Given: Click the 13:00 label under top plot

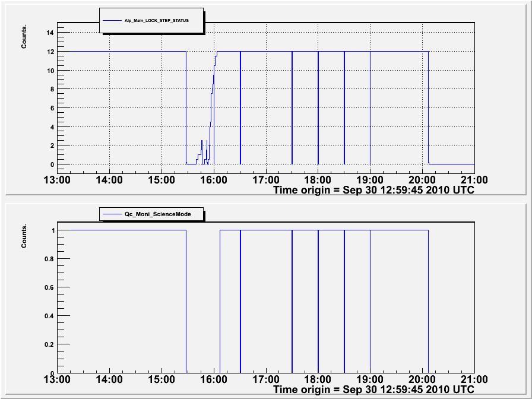Looking at the screenshot, I should (x=58, y=180).
